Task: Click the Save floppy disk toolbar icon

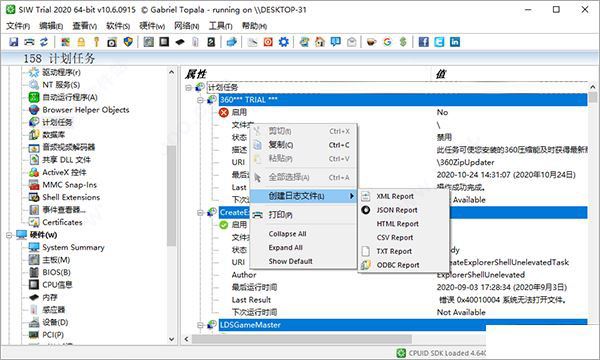Action: tap(14, 42)
